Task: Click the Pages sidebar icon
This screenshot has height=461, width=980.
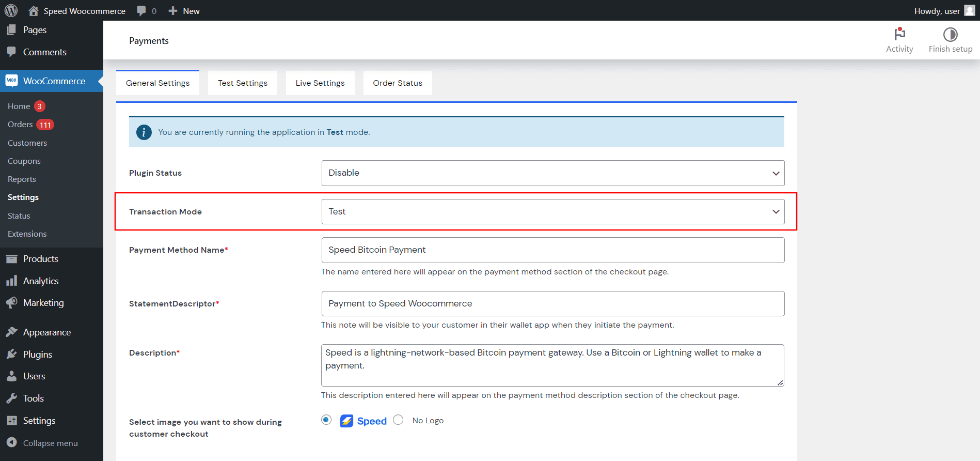Action: coord(11,30)
